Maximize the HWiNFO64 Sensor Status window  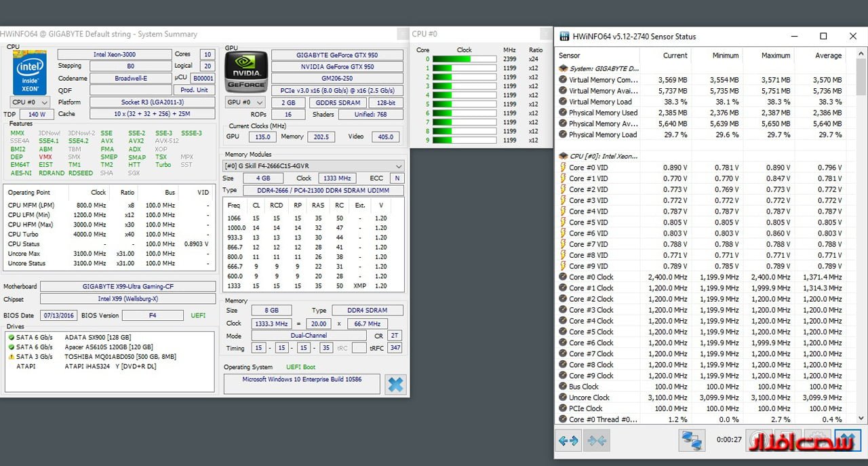[823, 37]
